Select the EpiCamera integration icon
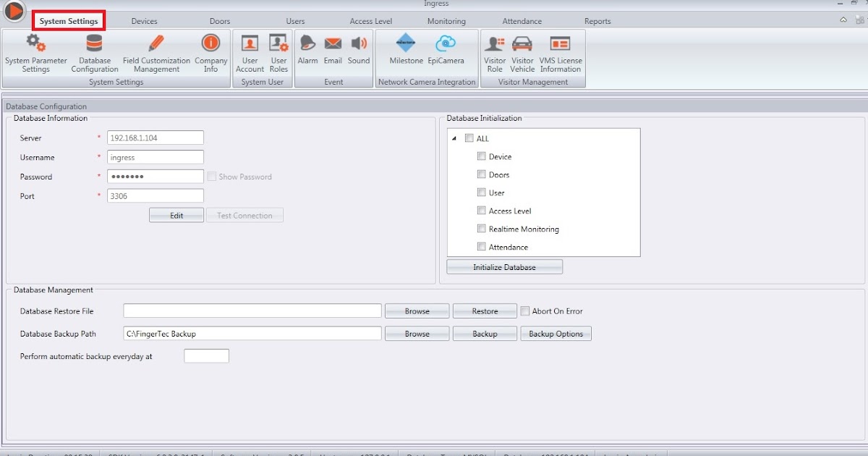The width and height of the screenshot is (868, 456). 447,51
